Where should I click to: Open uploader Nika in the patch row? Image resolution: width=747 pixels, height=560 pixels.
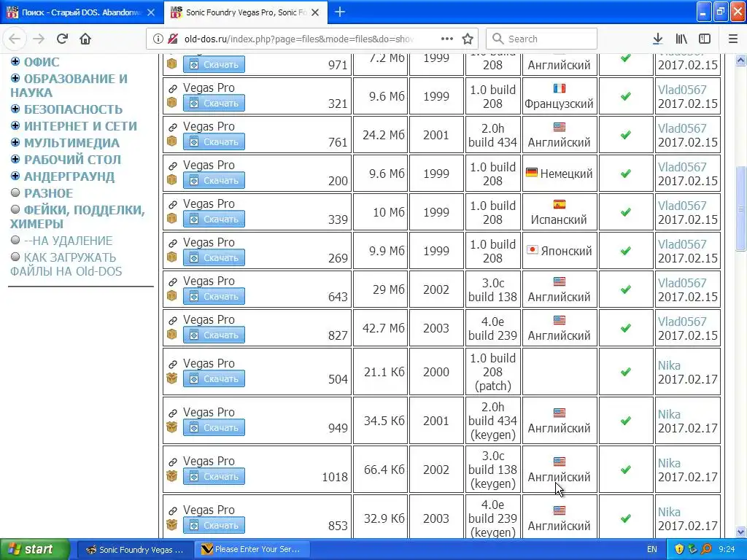(669, 365)
